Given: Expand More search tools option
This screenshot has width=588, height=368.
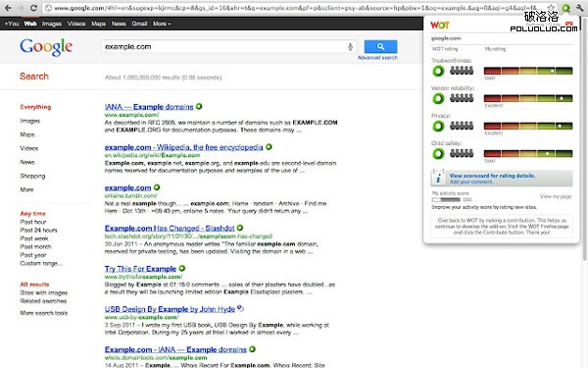Looking at the screenshot, I should [44, 313].
